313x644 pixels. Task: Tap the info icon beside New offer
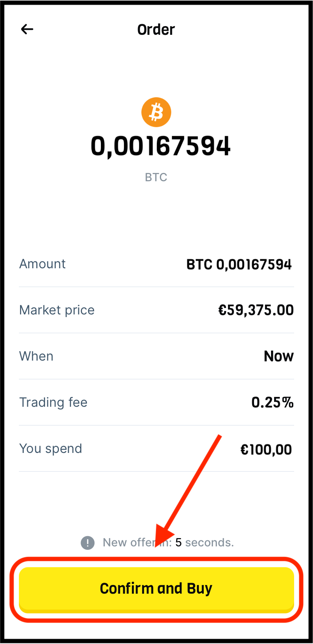point(88,543)
